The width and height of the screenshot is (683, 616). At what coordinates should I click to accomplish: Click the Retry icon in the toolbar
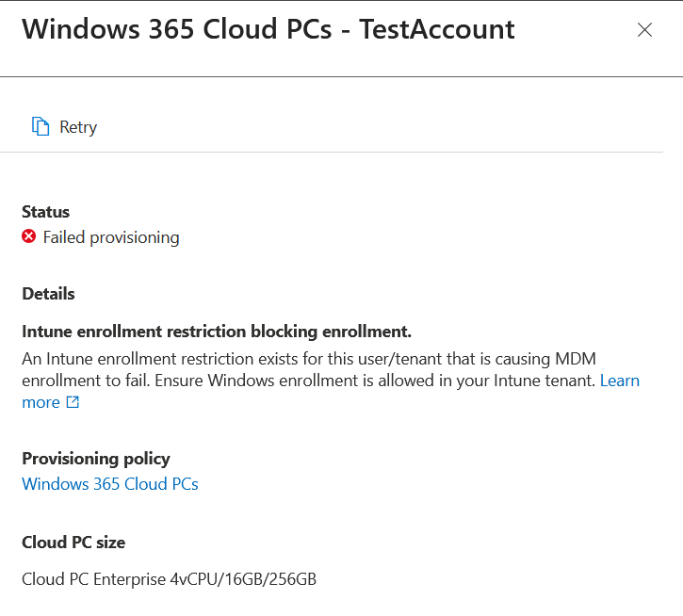[x=40, y=127]
